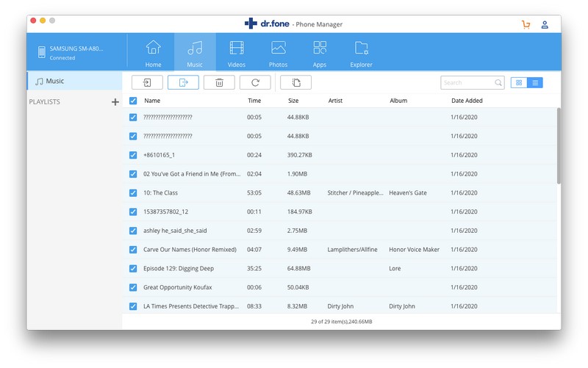Select the connected Samsung device icon
This screenshot has width=588, height=368.
pyautogui.click(x=42, y=52)
